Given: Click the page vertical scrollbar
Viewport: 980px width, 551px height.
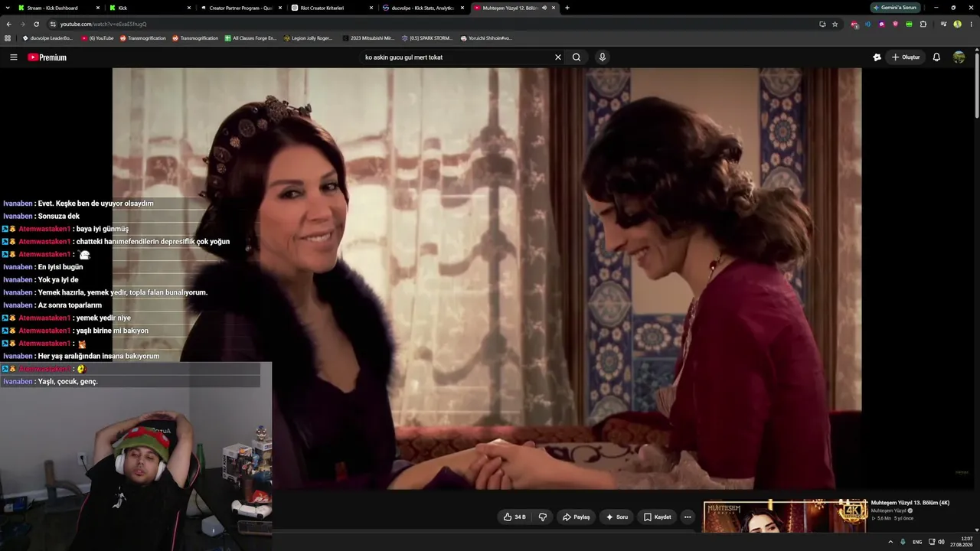Looking at the screenshot, I should (x=976, y=84).
